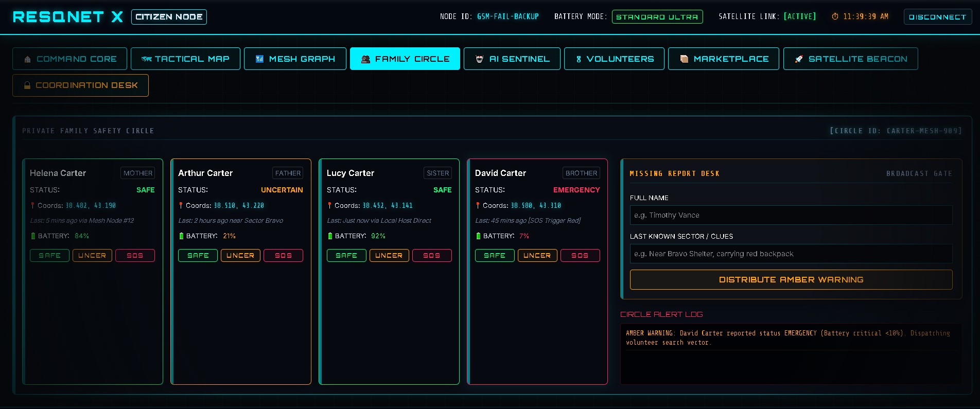The image size is (980, 409).
Task: Switch to the Family Circle tab
Action: [x=405, y=59]
